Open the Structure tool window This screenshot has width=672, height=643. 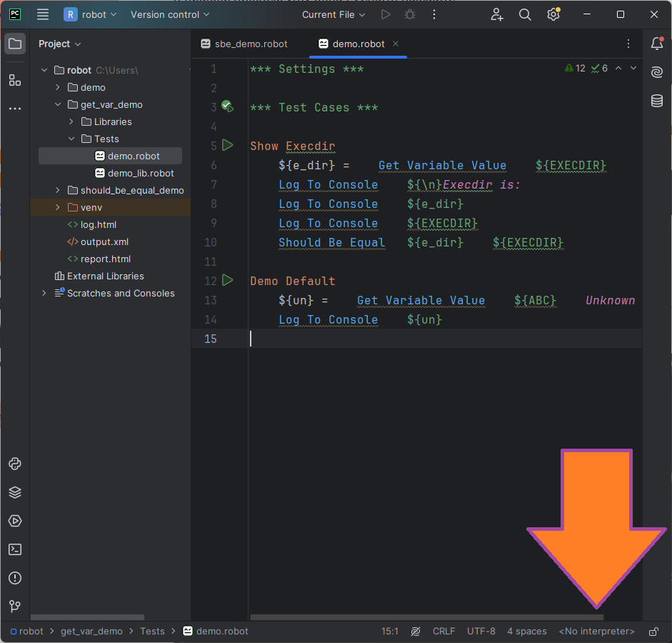click(15, 80)
